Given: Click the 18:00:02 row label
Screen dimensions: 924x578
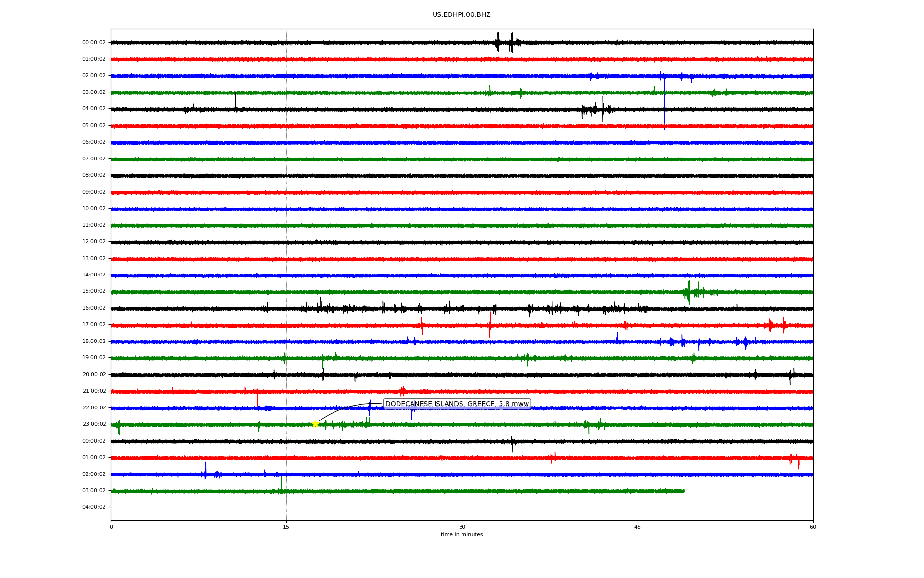Looking at the screenshot, I should click(94, 341).
